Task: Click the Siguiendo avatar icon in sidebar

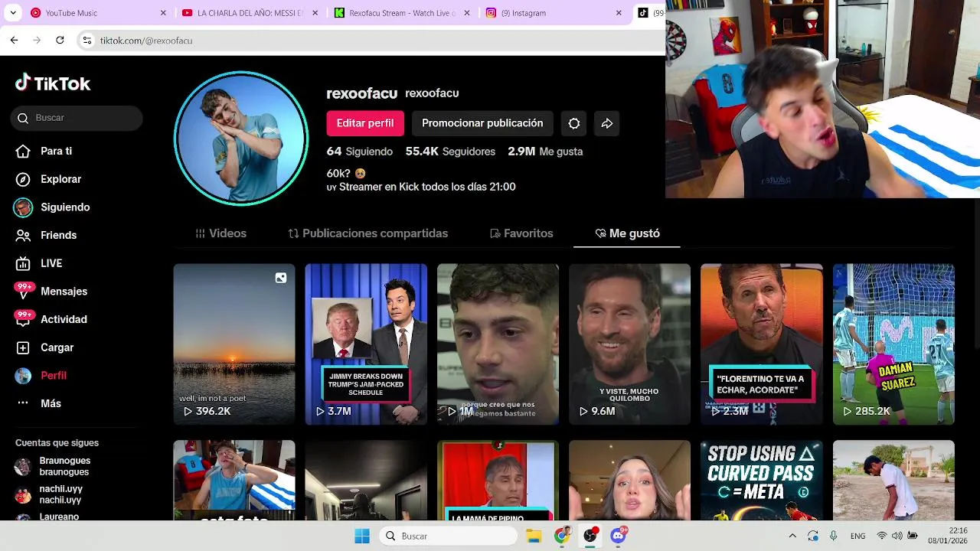Action: pos(23,207)
